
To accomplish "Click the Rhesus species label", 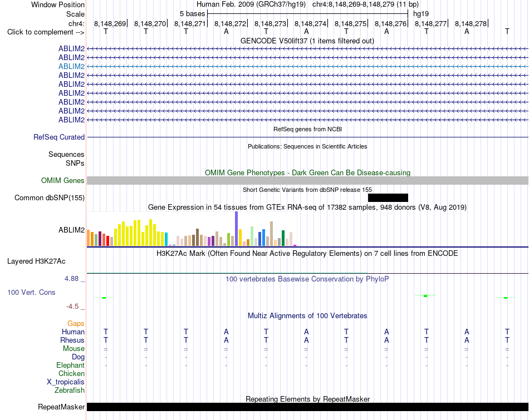I will tap(72, 340).
